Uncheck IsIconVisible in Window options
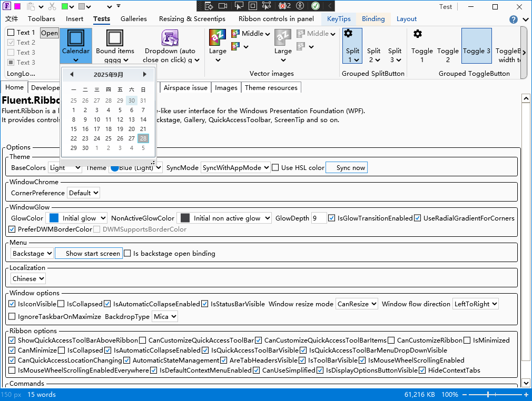532x401 pixels. [x=12, y=304]
